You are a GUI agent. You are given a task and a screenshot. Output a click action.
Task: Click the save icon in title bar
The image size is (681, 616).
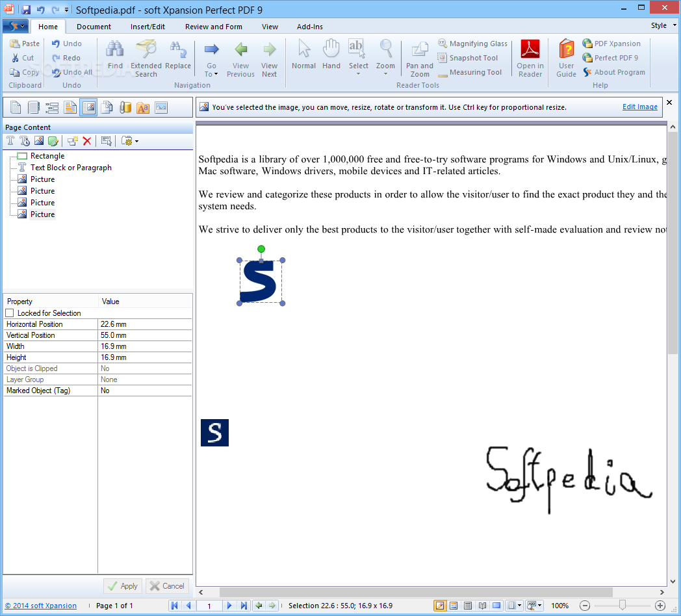[x=26, y=10]
